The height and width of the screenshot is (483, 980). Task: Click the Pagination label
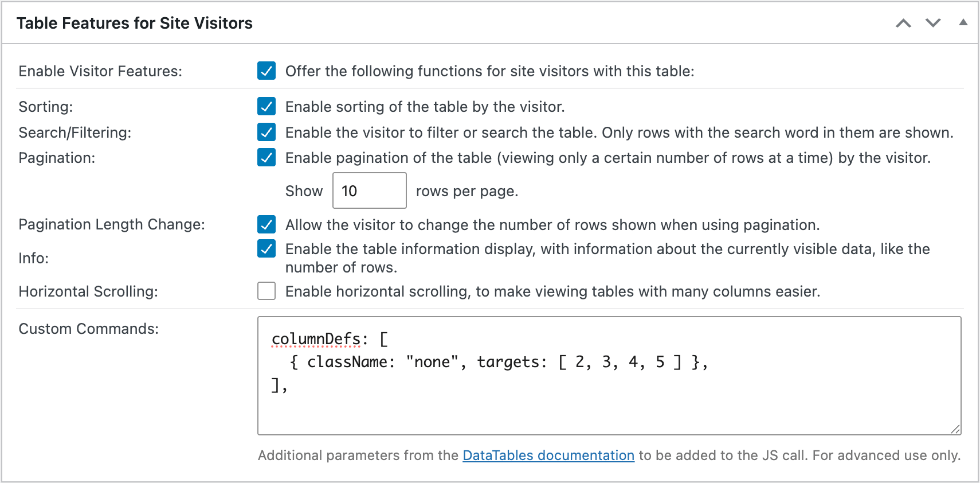click(x=56, y=157)
